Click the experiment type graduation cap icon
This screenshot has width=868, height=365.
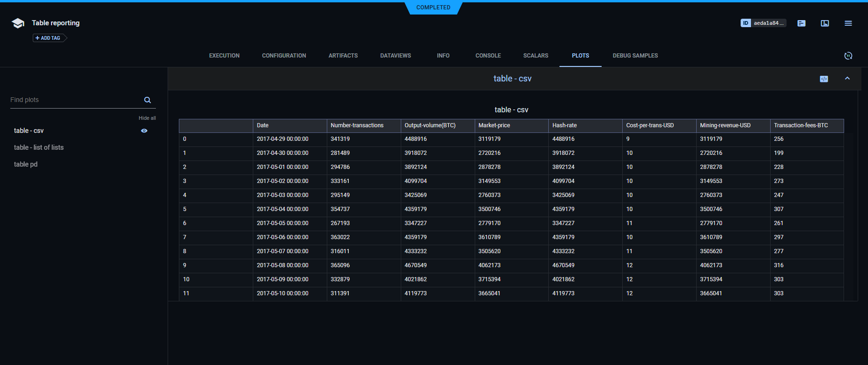coord(18,23)
